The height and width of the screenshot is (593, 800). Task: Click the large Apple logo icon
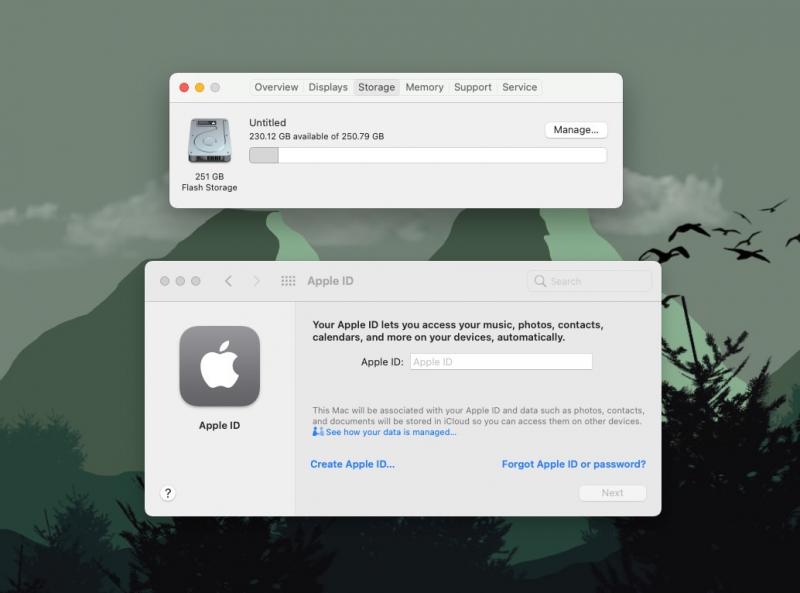click(x=219, y=366)
